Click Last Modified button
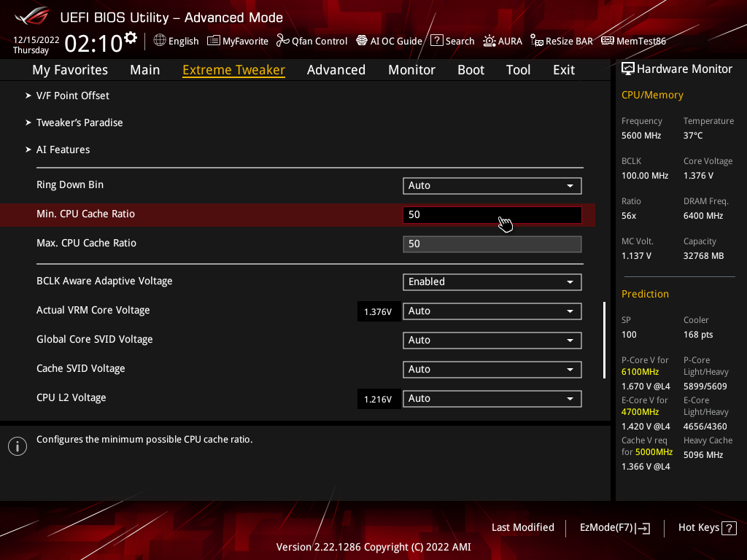 522,528
